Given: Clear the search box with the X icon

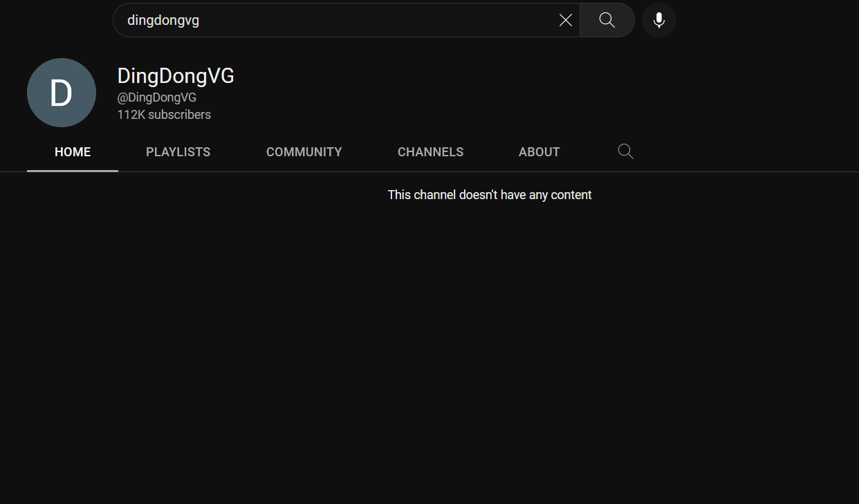Looking at the screenshot, I should point(566,20).
